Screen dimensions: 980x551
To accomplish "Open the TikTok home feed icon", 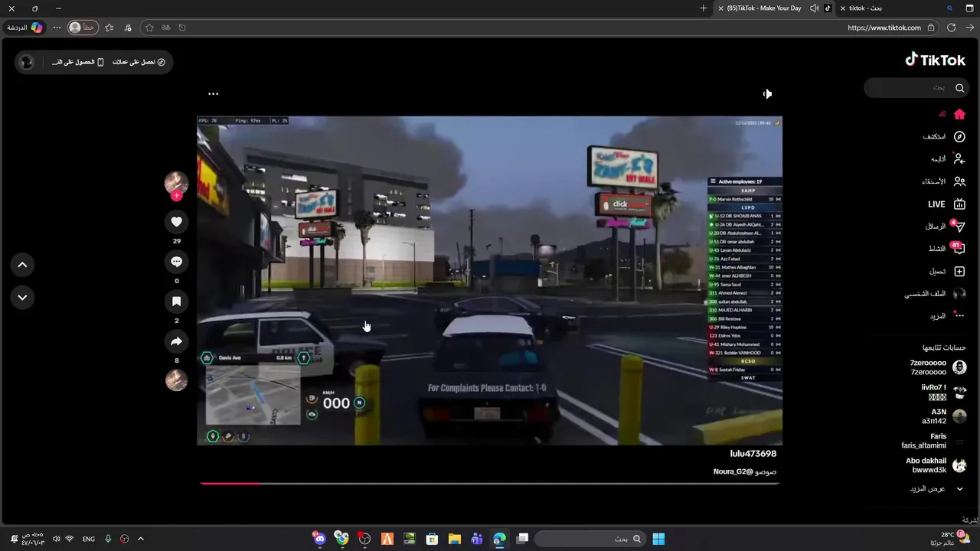I will (x=959, y=114).
